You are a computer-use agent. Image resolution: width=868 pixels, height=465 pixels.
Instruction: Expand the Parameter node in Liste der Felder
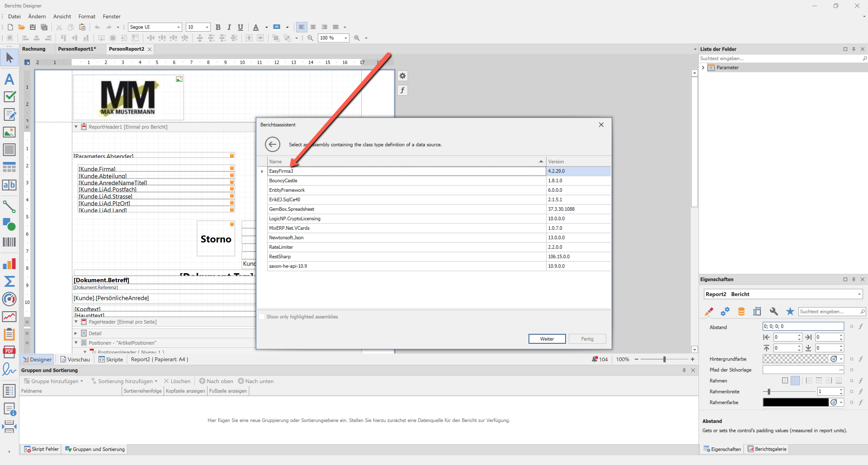[x=703, y=68]
